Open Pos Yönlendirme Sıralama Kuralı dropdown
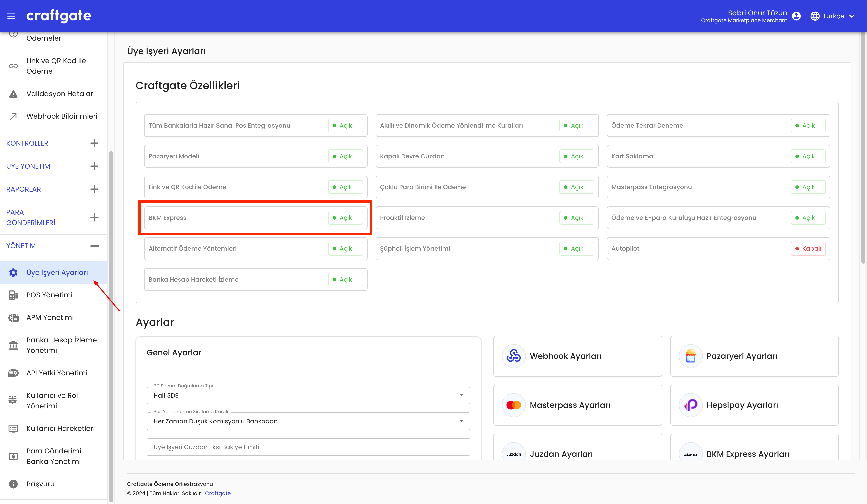The image size is (867, 504). point(308,421)
